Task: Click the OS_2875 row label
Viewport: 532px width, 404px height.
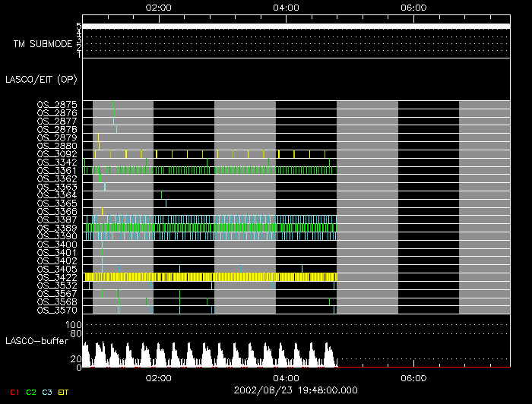Action: coord(56,105)
